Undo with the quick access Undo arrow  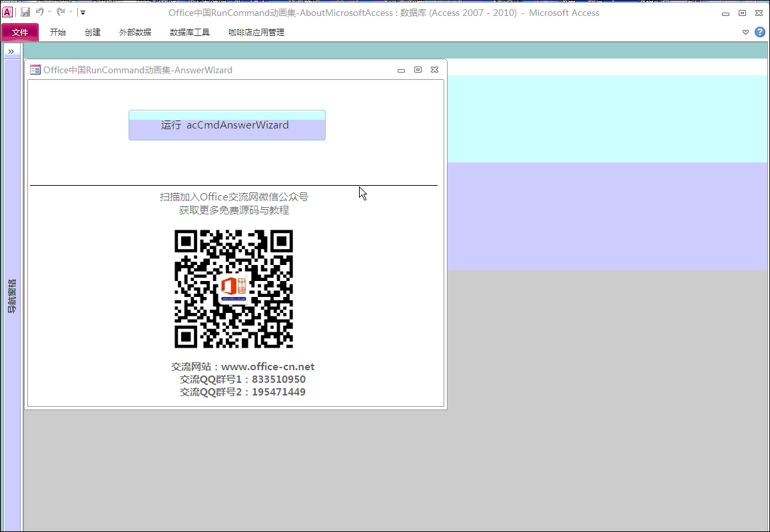(x=40, y=12)
